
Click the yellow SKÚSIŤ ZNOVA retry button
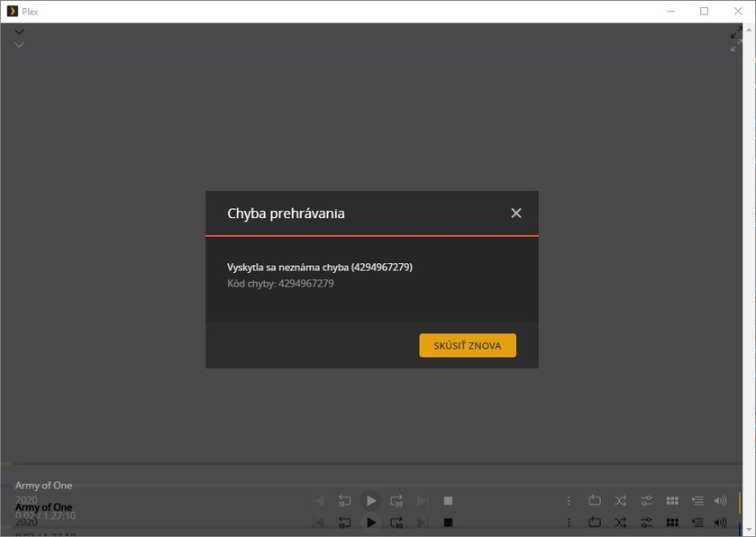[467, 345]
